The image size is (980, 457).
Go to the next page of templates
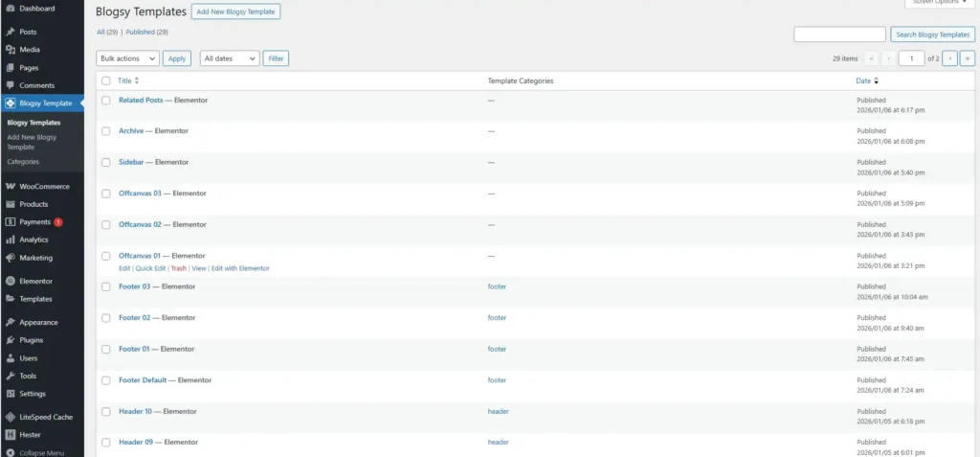coord(949,58)
